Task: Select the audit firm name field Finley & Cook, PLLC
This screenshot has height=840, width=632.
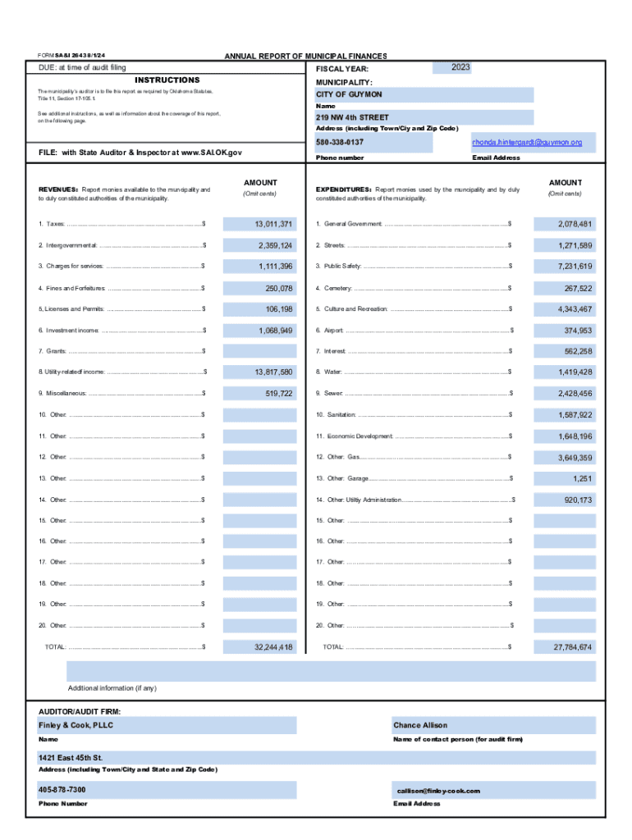Action: pyautogui.click(x=167, y=725)
